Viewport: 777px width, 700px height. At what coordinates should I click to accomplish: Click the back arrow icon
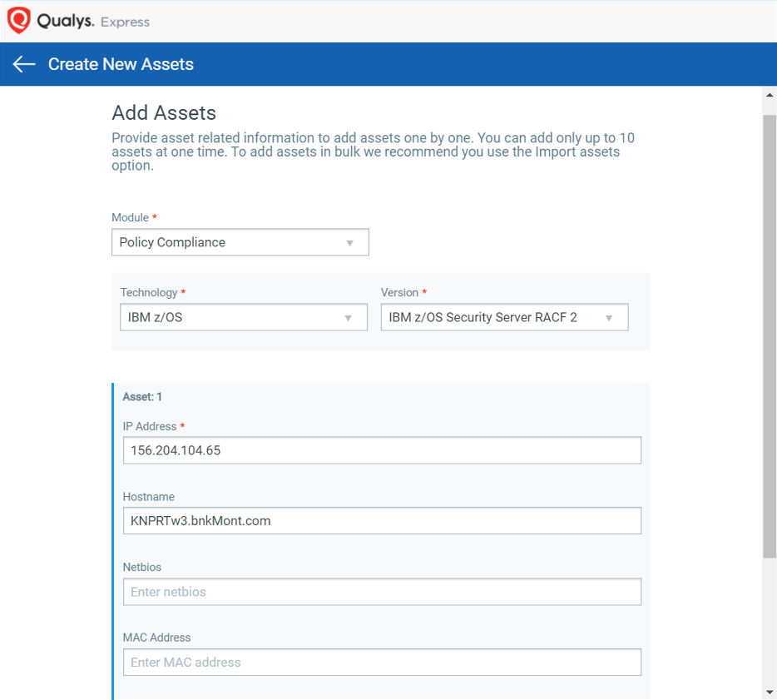[24, 64]
